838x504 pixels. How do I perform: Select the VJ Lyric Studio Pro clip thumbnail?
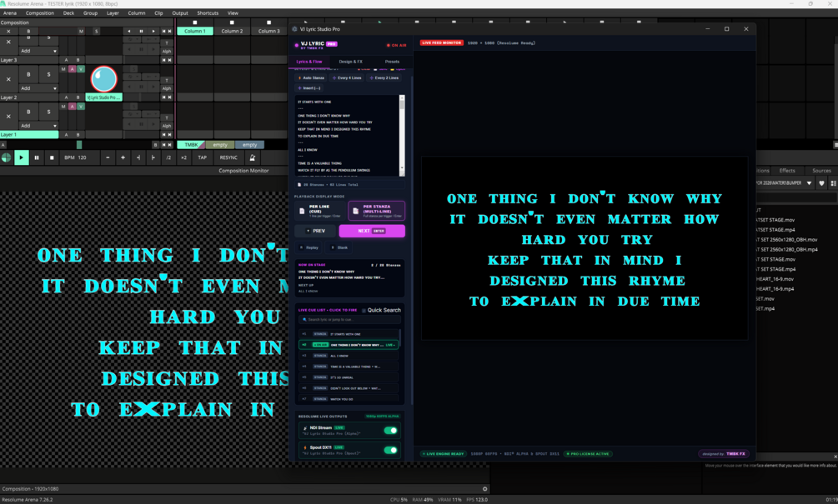(x=103, y=79)
